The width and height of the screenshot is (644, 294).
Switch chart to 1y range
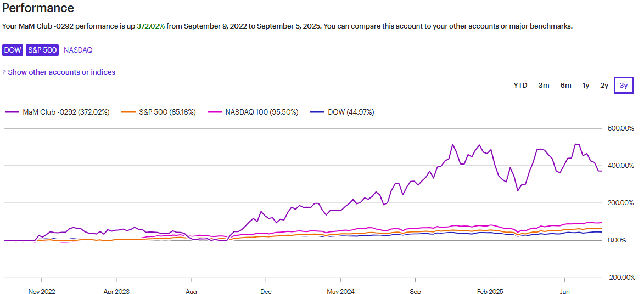(586, 85)
